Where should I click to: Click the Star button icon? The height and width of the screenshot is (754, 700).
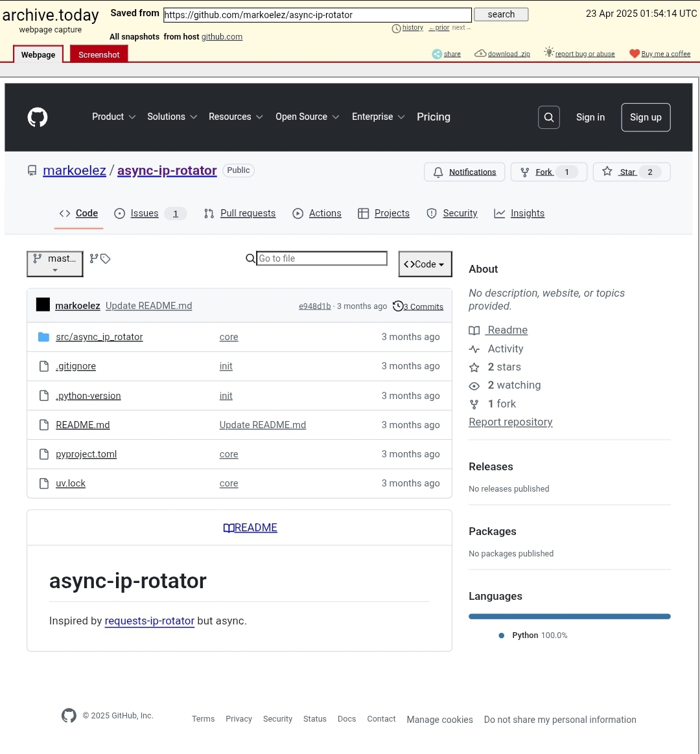tap(607, 172)
